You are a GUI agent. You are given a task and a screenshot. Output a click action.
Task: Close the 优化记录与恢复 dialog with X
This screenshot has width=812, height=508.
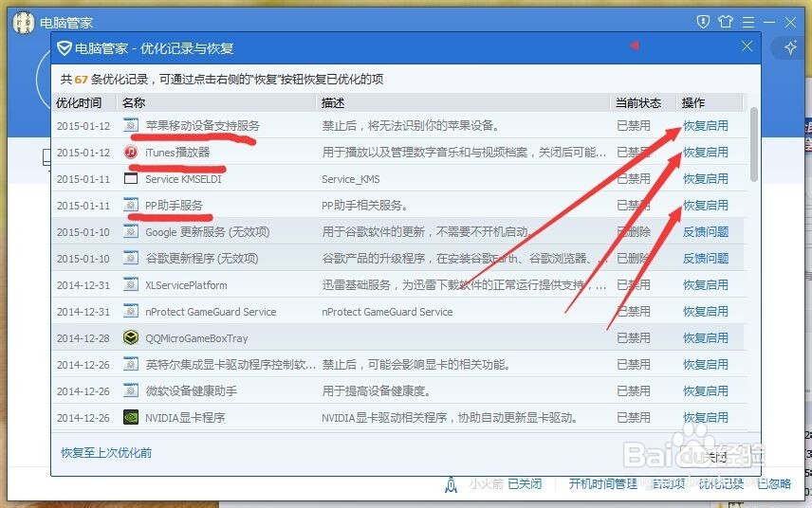point(747,46)
